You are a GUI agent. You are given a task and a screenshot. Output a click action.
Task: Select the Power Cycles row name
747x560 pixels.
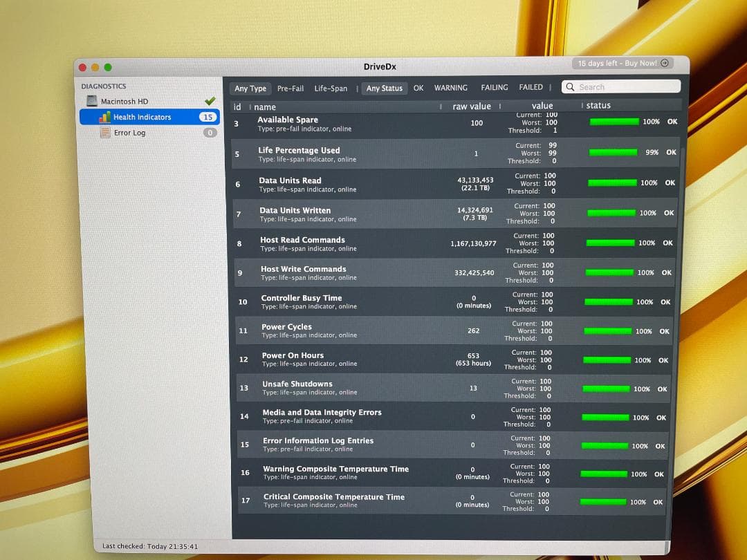coord(286,327)
